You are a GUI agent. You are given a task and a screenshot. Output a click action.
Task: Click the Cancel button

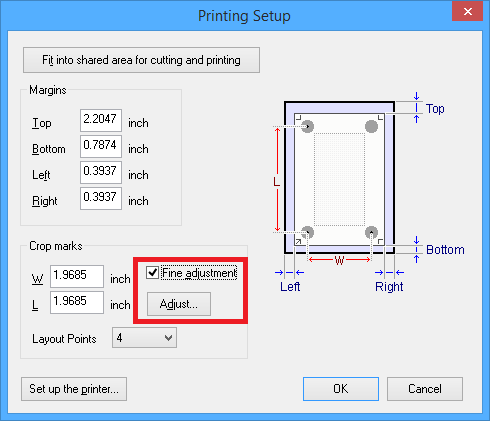[425, 389]
